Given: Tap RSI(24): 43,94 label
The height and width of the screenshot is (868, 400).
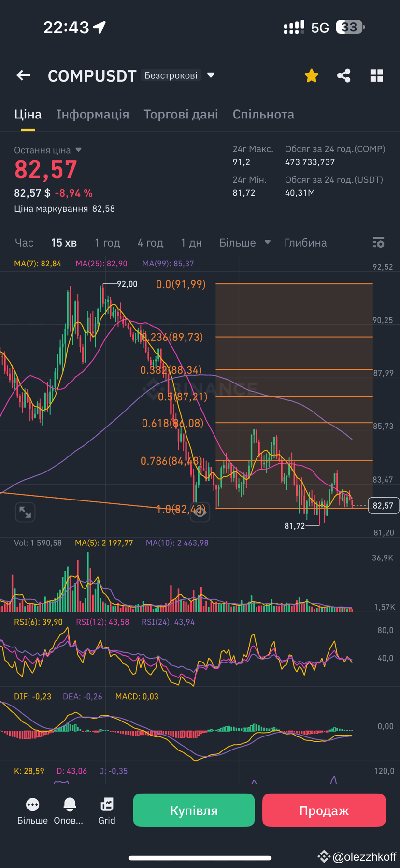Looking at the screenshot, I should point(168,622).
